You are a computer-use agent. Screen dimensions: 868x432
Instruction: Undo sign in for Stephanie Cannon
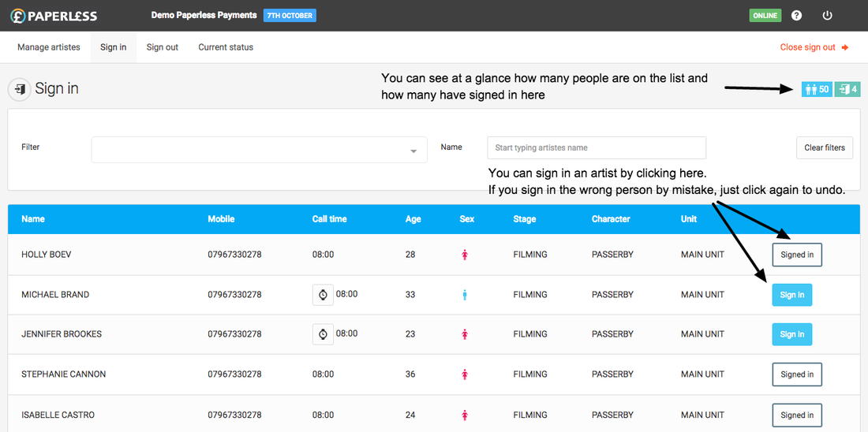(x=797, y=374)
